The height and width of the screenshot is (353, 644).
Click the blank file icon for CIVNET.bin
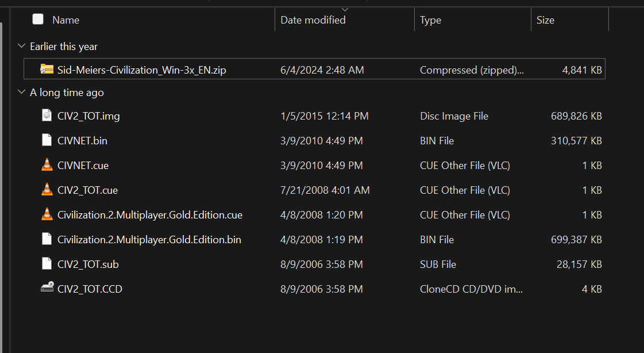(x=47, y=140)
